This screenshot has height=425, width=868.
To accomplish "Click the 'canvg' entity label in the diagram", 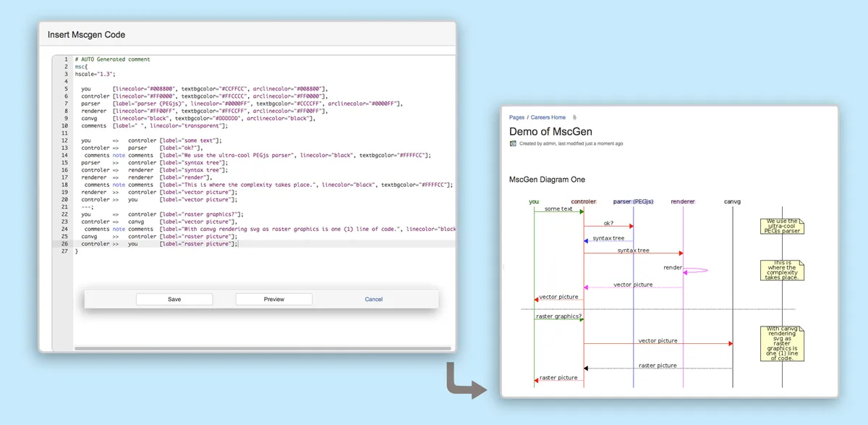I will tap(732, 202).
